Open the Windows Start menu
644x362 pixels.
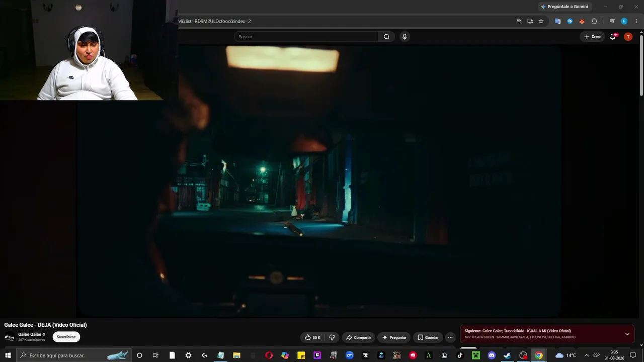tap(8, 355)
